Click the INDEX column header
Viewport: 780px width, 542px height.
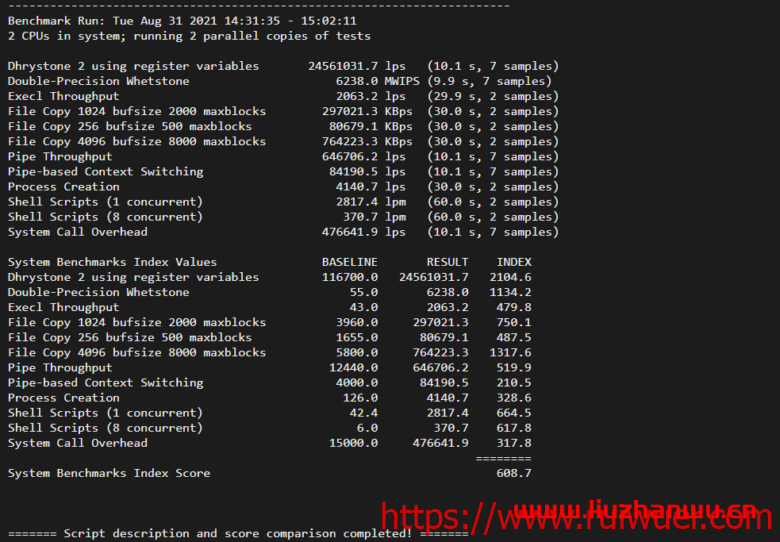(x=514, y=262)
